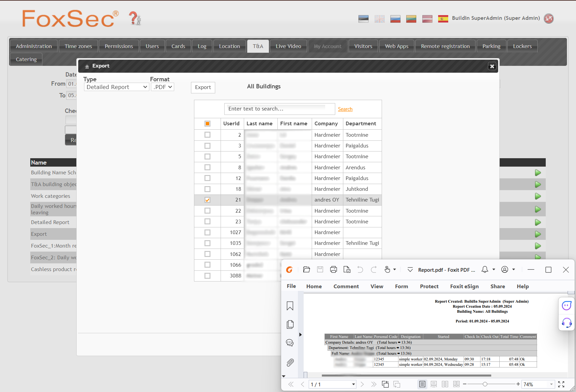Switch Foxit to fullscreen view
Viewport: 576px width, 392px height.
coord(561,384)
